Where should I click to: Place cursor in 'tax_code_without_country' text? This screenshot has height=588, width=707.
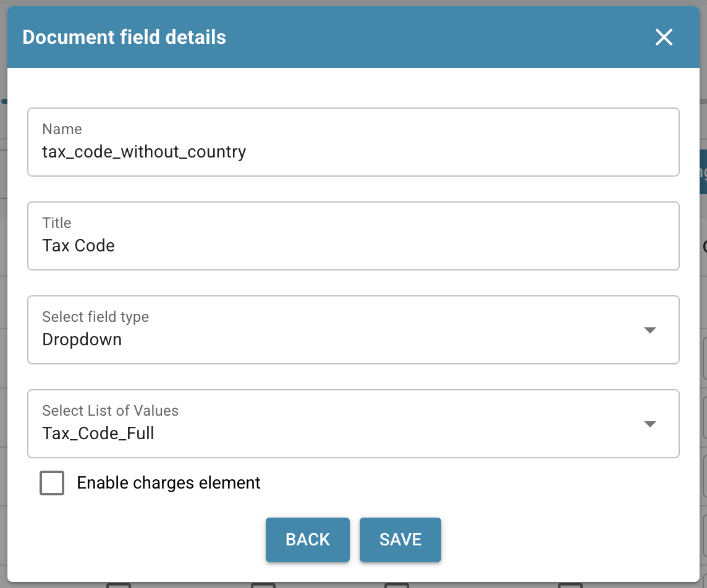(x=144, y=152)
